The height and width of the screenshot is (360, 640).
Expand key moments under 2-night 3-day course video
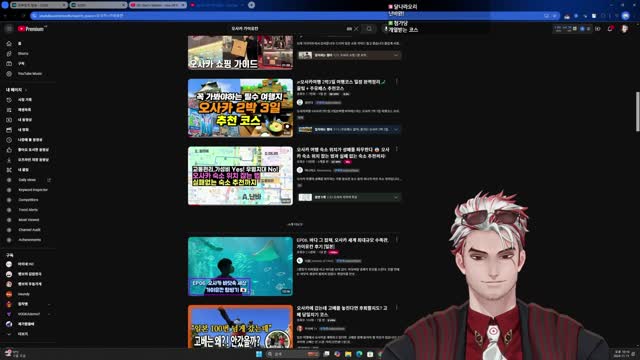coord(396,129)
